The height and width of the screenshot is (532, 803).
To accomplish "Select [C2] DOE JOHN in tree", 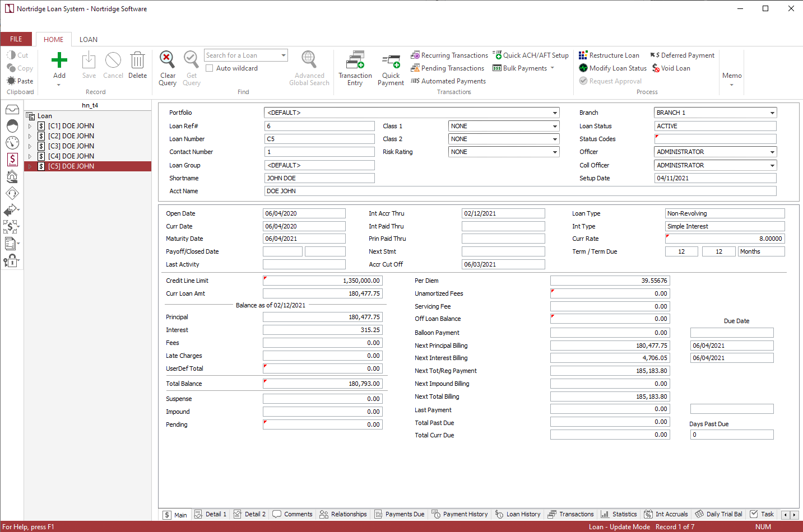I will (x=71, y=136).
